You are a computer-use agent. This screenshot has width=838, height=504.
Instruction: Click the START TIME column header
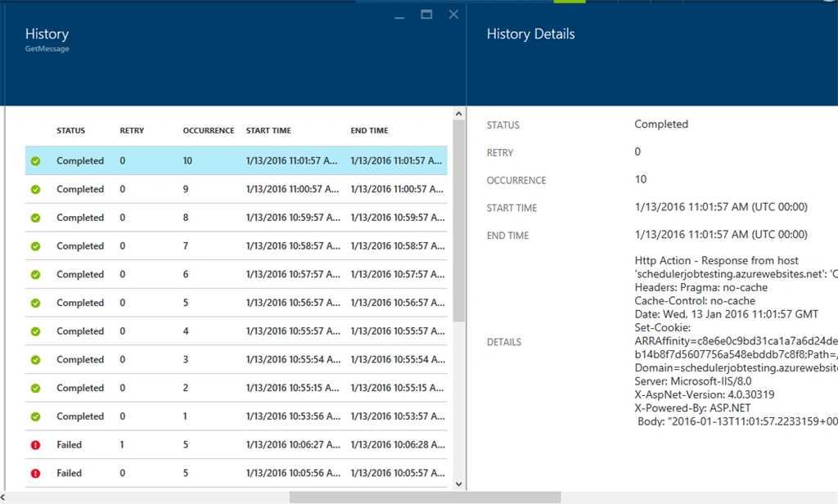click(268, 130)
